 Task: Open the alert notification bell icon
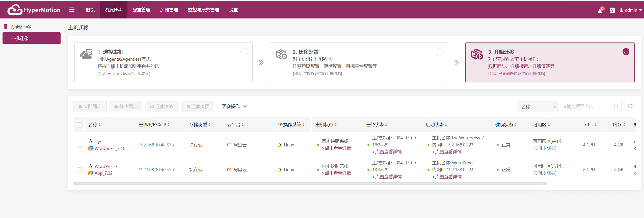(600, 10)
